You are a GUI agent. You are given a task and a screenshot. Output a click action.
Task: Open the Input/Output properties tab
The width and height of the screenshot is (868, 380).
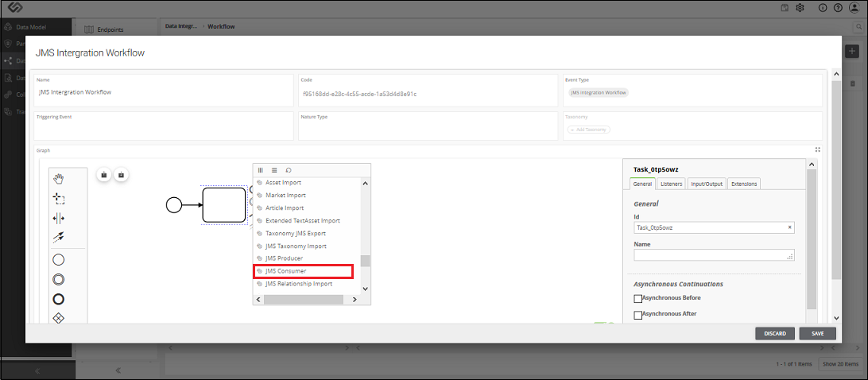[x=707, y=184]
